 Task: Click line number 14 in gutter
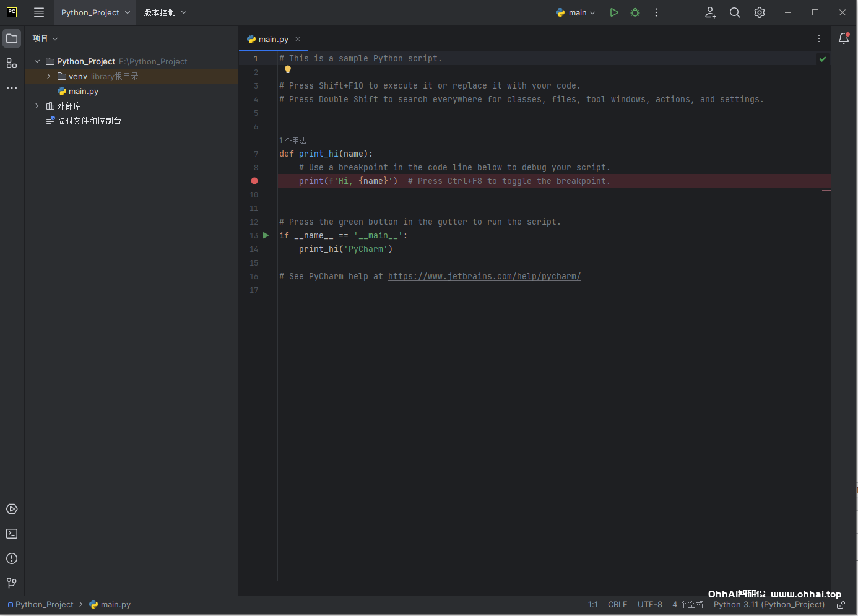(x=254, y=249)
